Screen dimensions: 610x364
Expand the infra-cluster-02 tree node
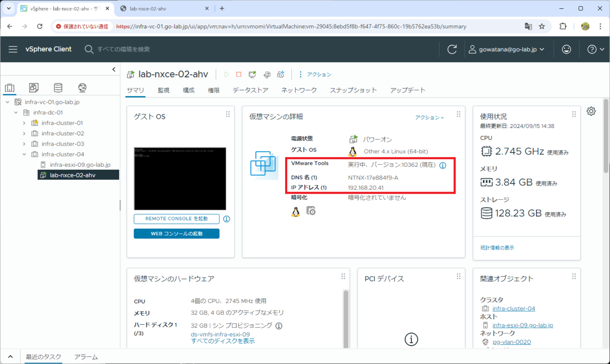24,133
